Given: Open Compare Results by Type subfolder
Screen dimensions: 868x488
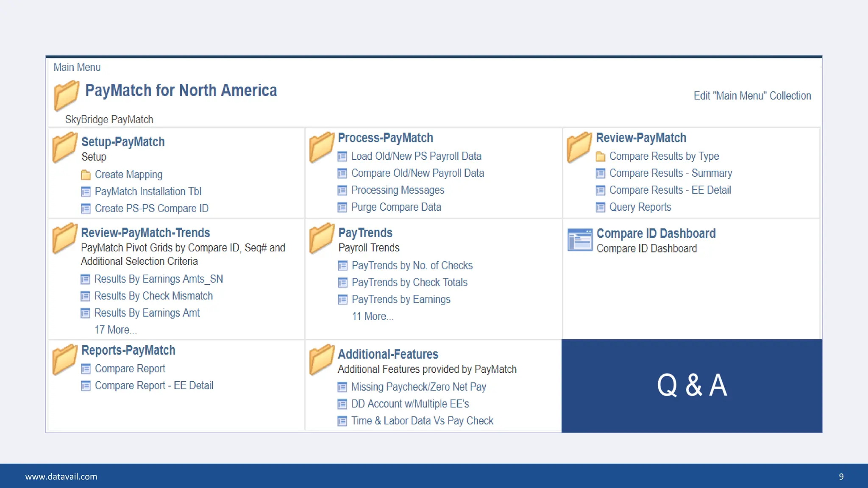Looking at the screenshot, I should click(x=664, y=156).
